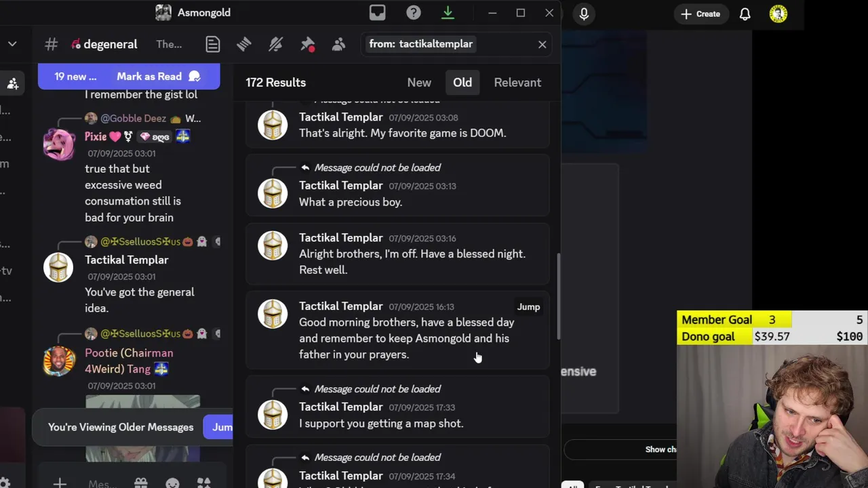Screen dimensions: 868x488
Task: Click the Asmongold server title avatar
Action: click(x=163, y=12)
